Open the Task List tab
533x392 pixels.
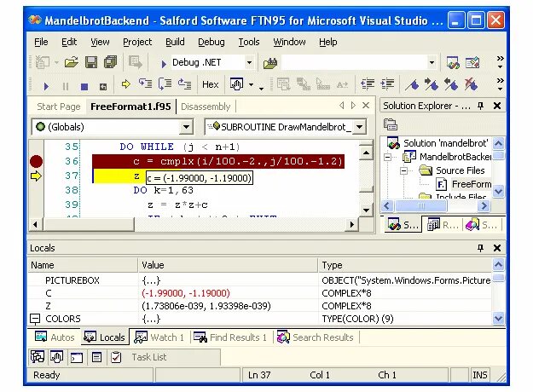[149, 357]
